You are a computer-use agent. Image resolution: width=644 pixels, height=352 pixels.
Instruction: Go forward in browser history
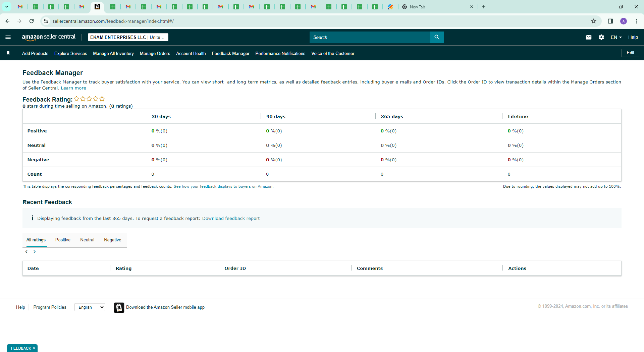point(19,21)
